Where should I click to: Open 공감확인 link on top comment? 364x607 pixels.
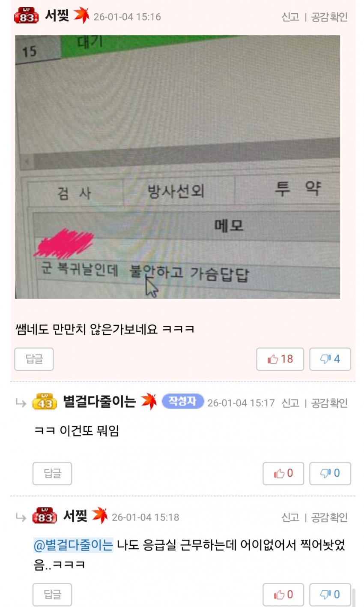point(329,17)
